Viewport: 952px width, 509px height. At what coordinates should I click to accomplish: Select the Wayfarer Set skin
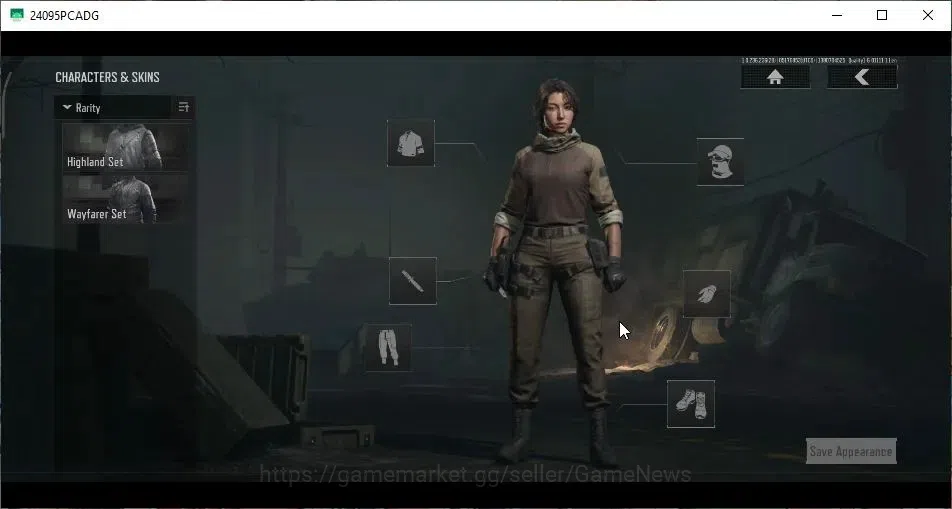[x=125, y=199]
